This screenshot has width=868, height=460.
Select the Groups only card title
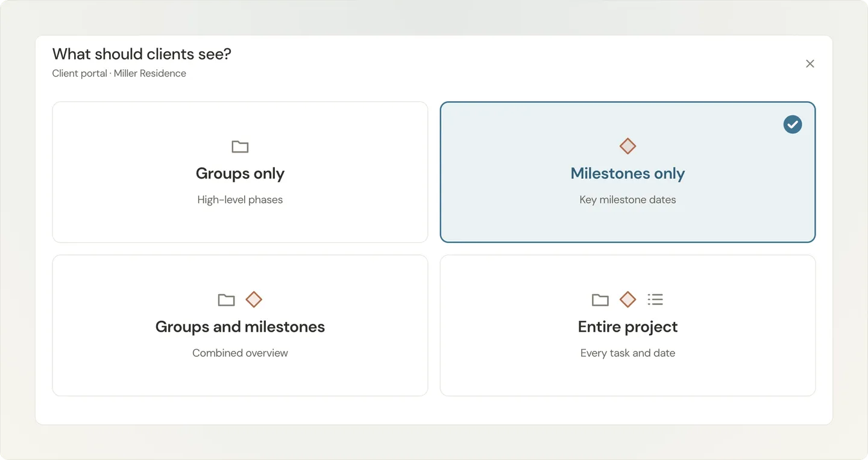(x=240, y=174)
